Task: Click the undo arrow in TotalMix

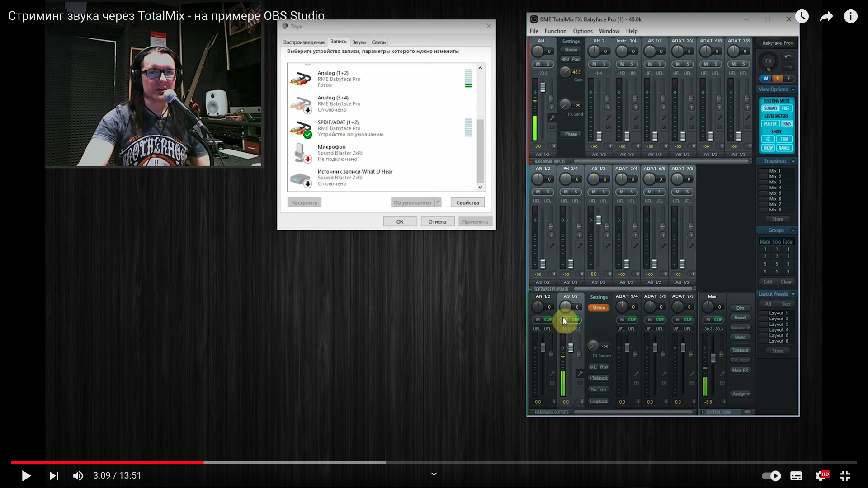Action: point(788,56)
